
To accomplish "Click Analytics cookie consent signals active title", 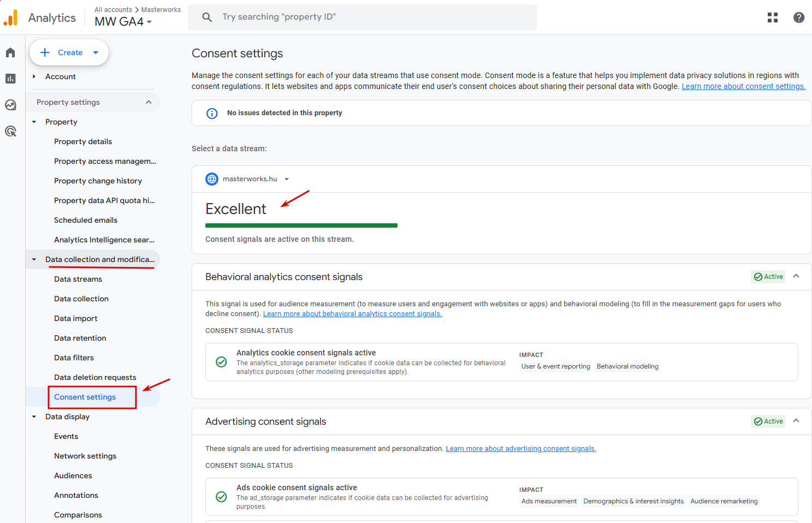I will click(x=306, y=353).
